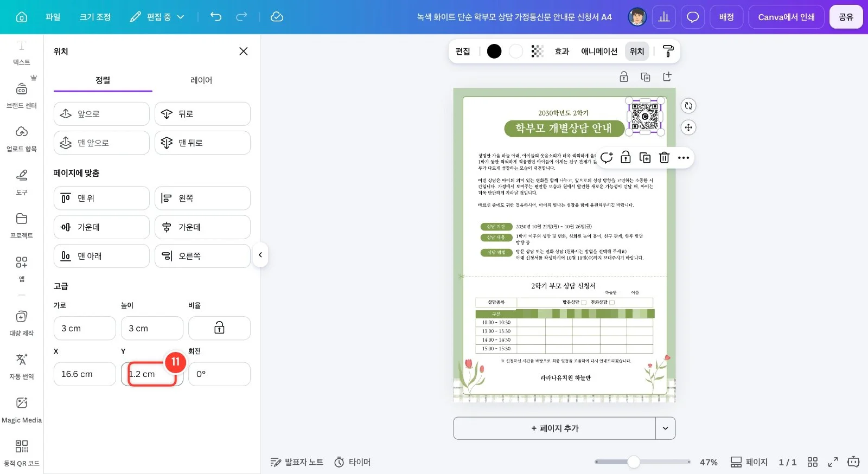This screenshot has width=868, height=474.
Task: Lock the selected element from floating toolbar
Action: click(x=626, y=157)
